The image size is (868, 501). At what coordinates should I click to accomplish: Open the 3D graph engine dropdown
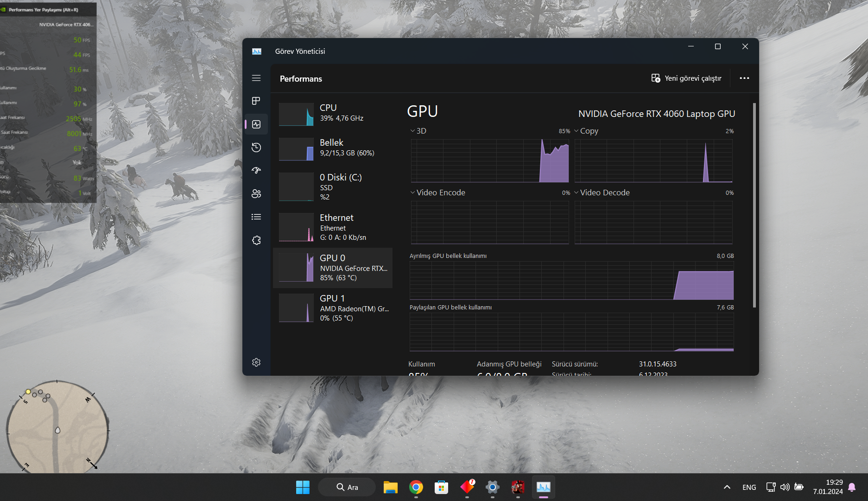pyautogui.click(x=418, y=131)
